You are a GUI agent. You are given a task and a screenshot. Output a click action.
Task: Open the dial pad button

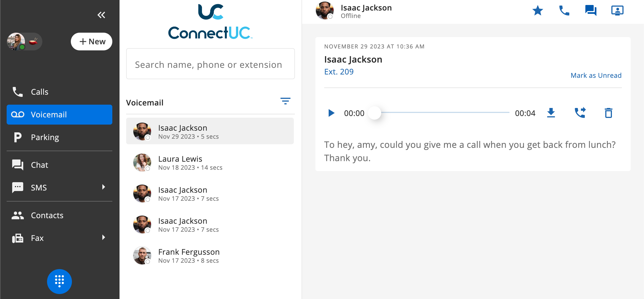click(x=59, y=281)
